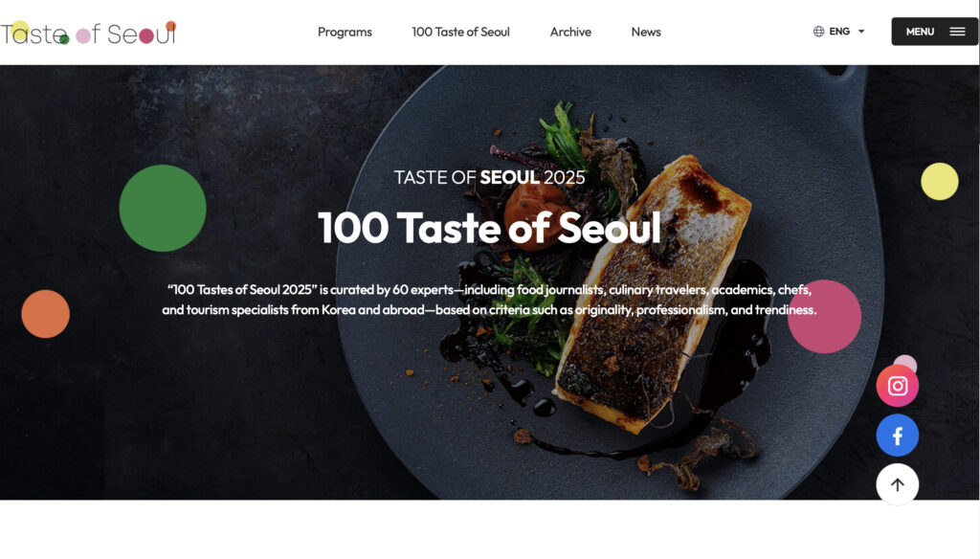This screenshot has height=559, width=980.
Task: Open the Programs menu
Action: pyautogui.click(x=345, y=32)
